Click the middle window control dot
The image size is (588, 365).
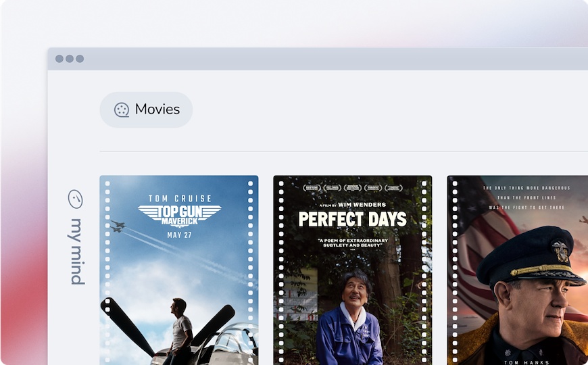70,59
